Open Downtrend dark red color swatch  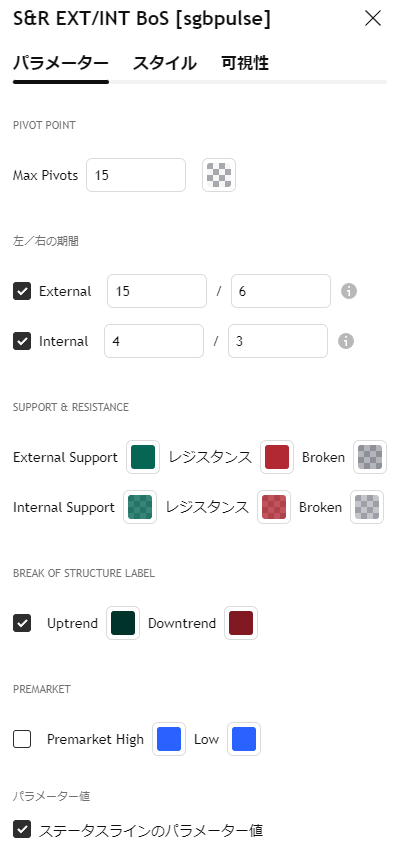241,623
